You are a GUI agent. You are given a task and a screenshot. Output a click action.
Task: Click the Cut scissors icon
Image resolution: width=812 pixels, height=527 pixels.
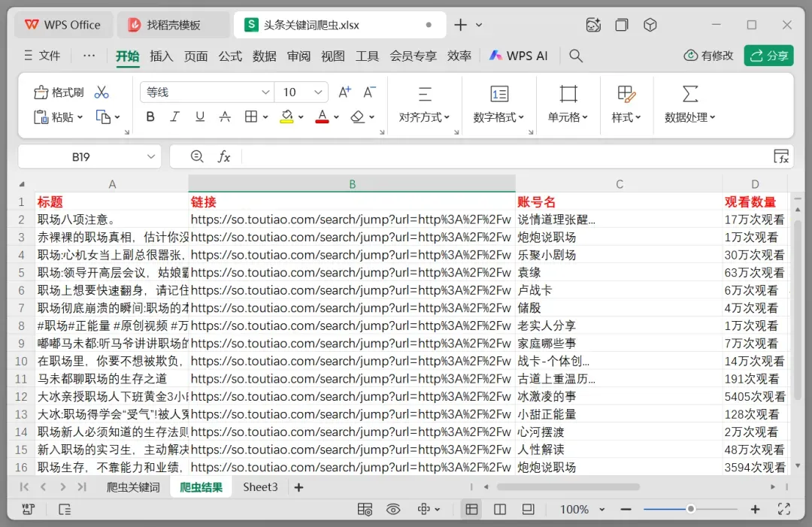101,92
